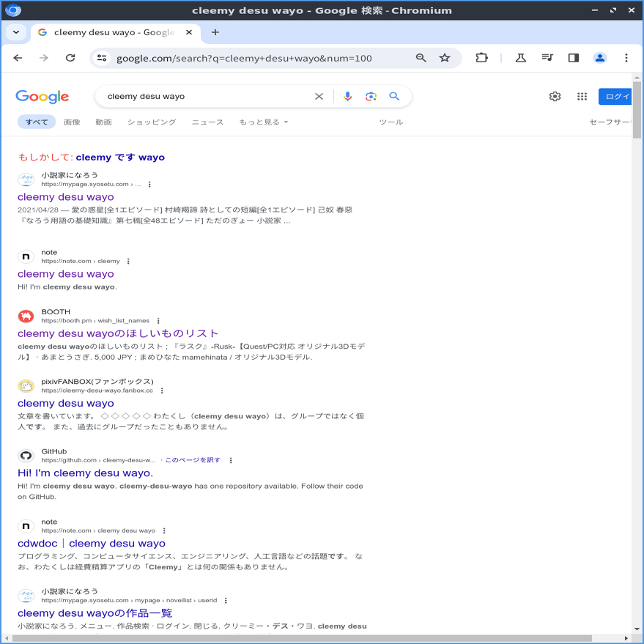Open note.com cleemy desu wayo result
The width and height of the screenshot is (644, 644).
tap(66, 274)
